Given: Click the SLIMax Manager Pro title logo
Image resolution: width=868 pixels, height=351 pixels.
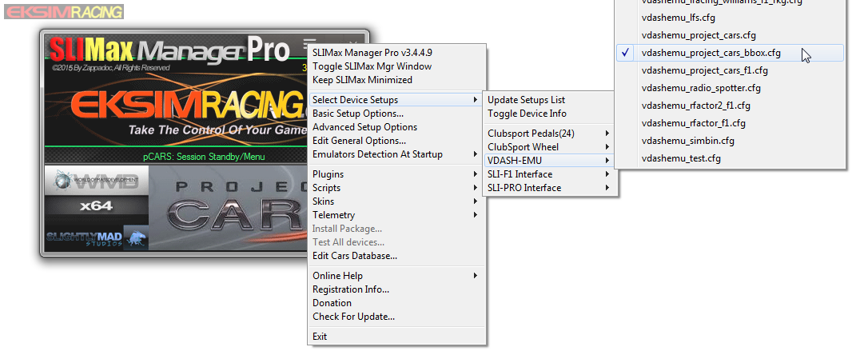Looking at the screenshot, I should (x=169, y=50).
